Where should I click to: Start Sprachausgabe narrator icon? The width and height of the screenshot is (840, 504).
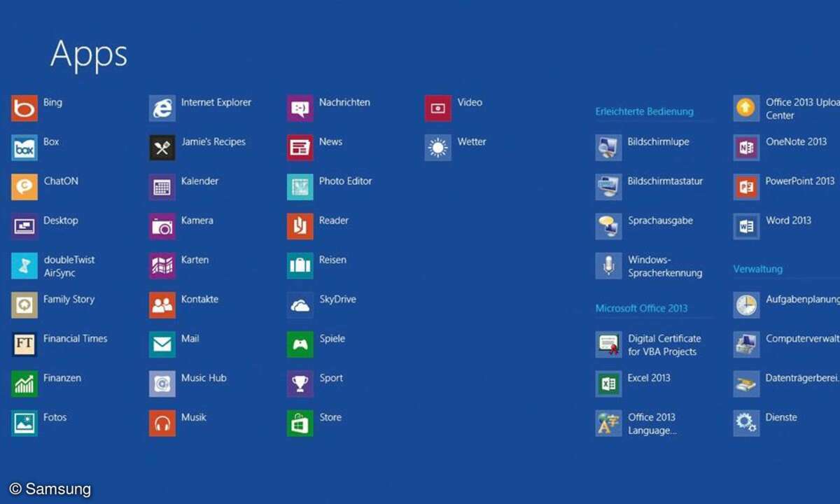609,226
